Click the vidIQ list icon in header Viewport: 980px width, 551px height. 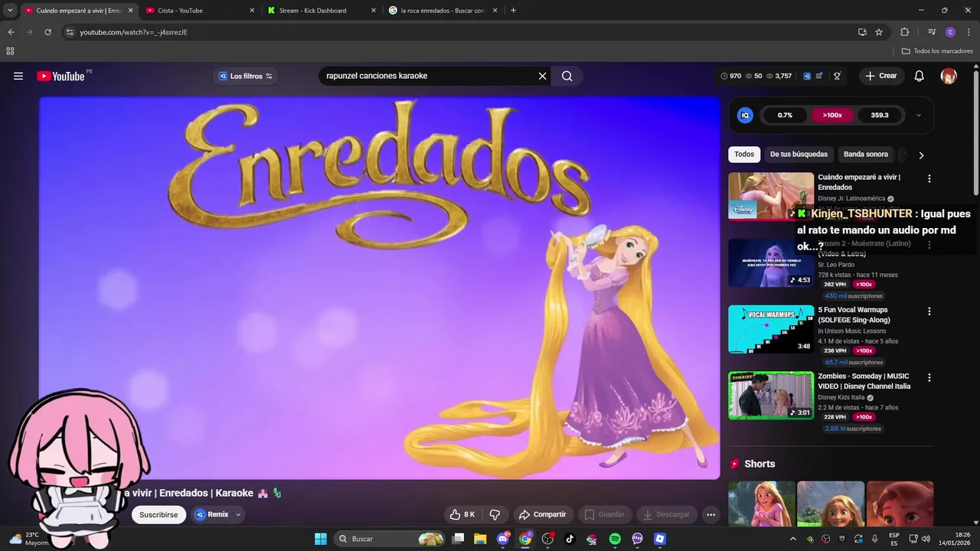point(819,76)
